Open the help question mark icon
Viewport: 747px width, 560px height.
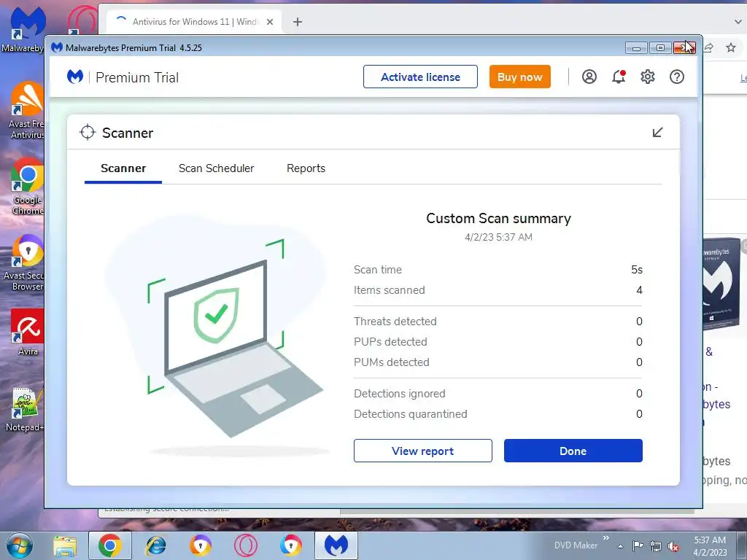click(x=676, y=77)
